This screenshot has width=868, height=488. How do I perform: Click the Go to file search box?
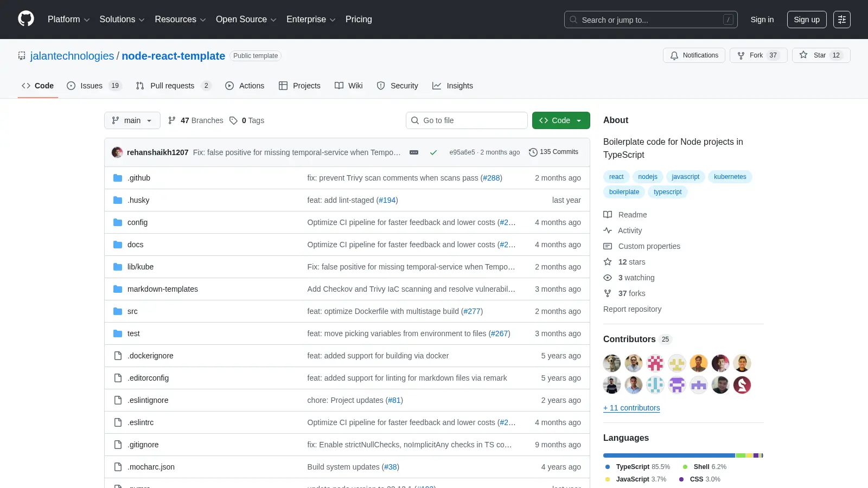[467, 120]
